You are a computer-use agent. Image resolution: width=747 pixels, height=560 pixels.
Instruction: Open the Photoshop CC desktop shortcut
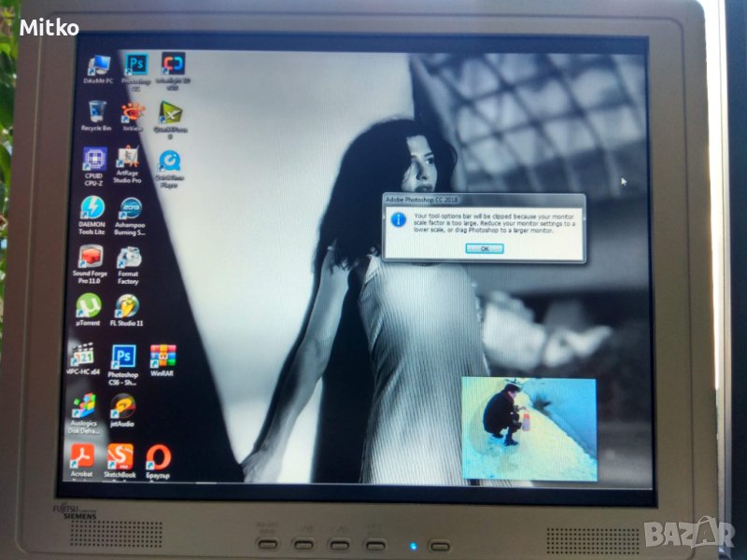(x=137, y=65)
